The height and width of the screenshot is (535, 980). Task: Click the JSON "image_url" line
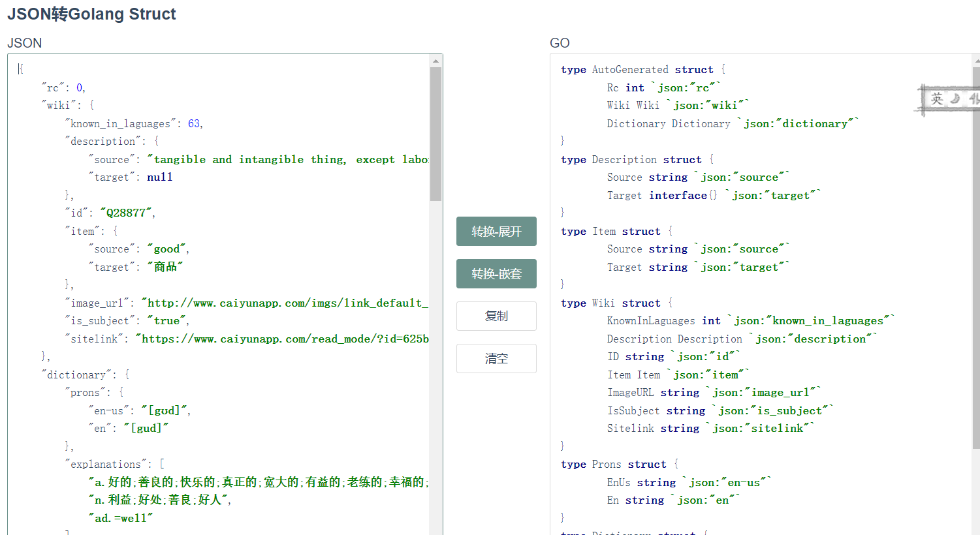pyautogui.click(x=246, y=303)
